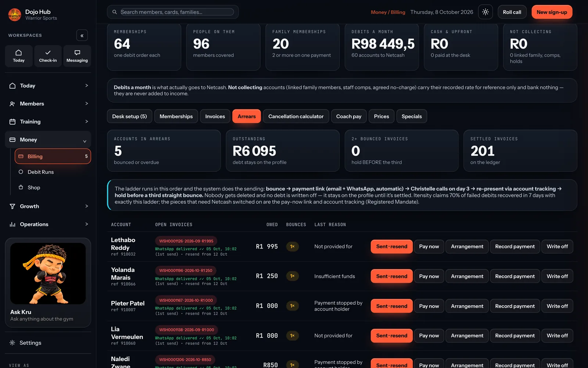Image resolution: width=588 pixels, height=368 pixels.
Task: Open Today workspace shortcut tile
Action: click(19, 56)
